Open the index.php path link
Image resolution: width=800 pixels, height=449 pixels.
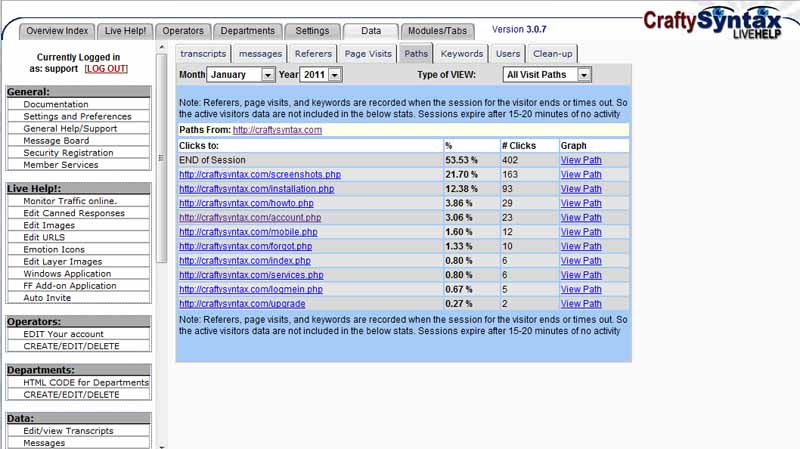(x=245, y=260)
